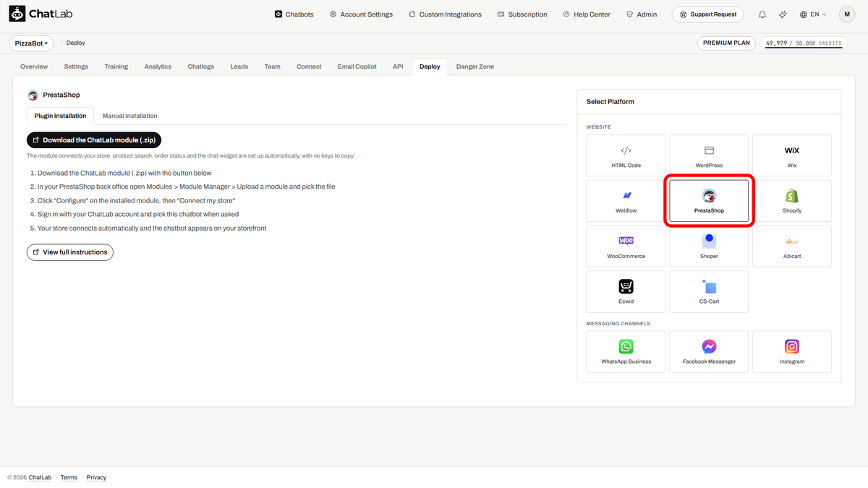Image resolution: width=868 pixels, height=488 pixels.
Task: Choose the WhatsApp Business channel
Action: pyautogui.click(x=626, y=351)
